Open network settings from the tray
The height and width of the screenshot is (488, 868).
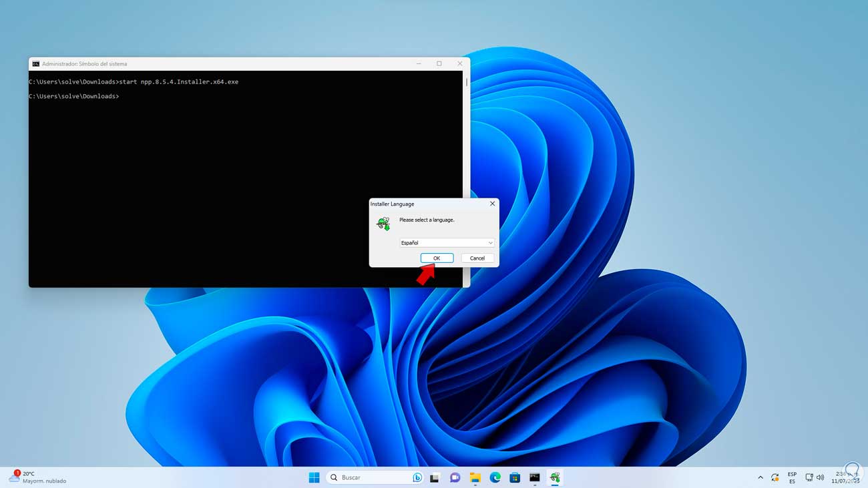pyautogui.click(x=809, y=477)
